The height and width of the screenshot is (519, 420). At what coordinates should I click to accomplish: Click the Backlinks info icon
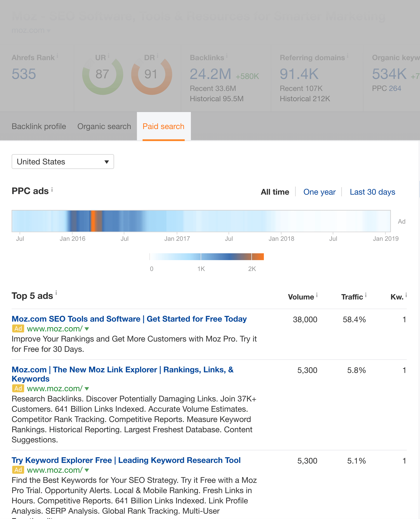tap(227, 56)
